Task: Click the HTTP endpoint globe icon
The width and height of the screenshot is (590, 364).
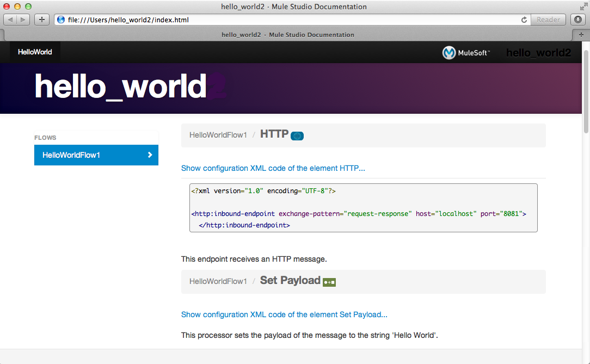Action: (x=297, y=136)
